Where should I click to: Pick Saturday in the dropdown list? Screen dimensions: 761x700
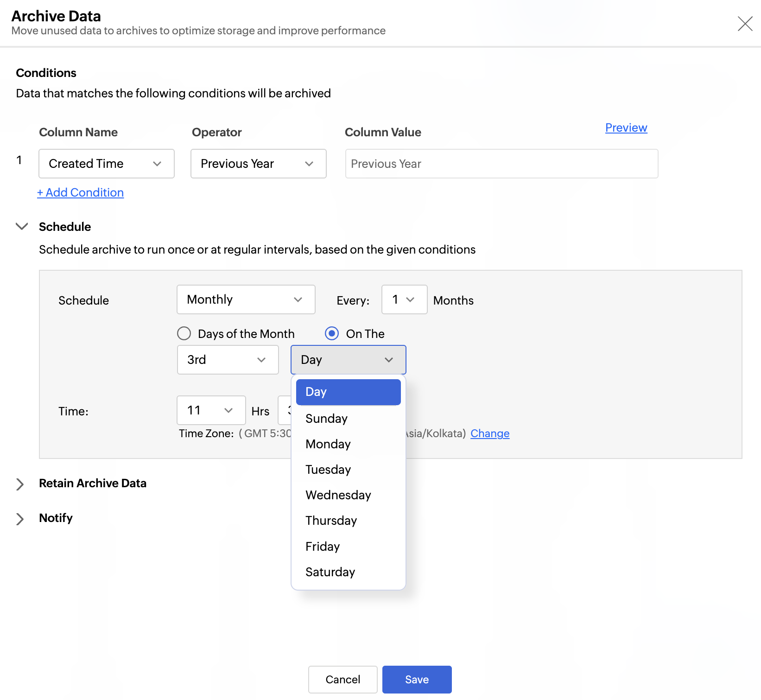pos(330,572)
